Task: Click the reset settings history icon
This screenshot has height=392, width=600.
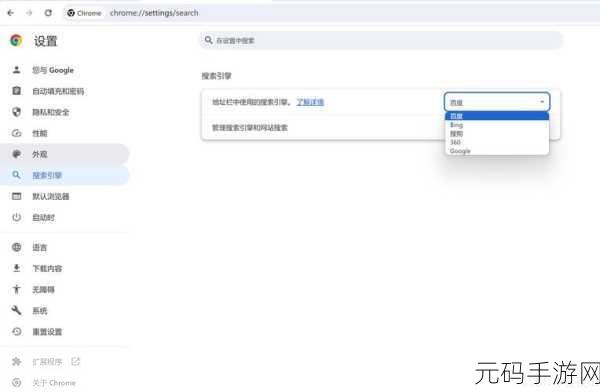Action: [16, 331]
